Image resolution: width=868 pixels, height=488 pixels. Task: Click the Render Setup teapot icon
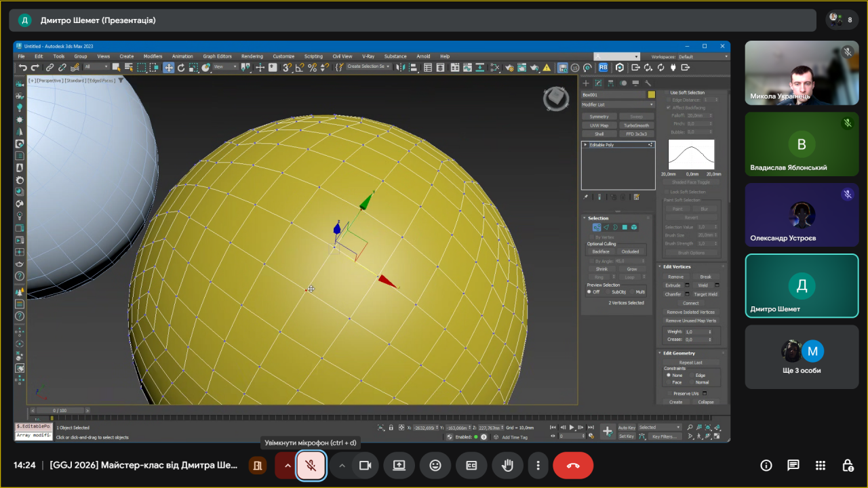point(508,67)
